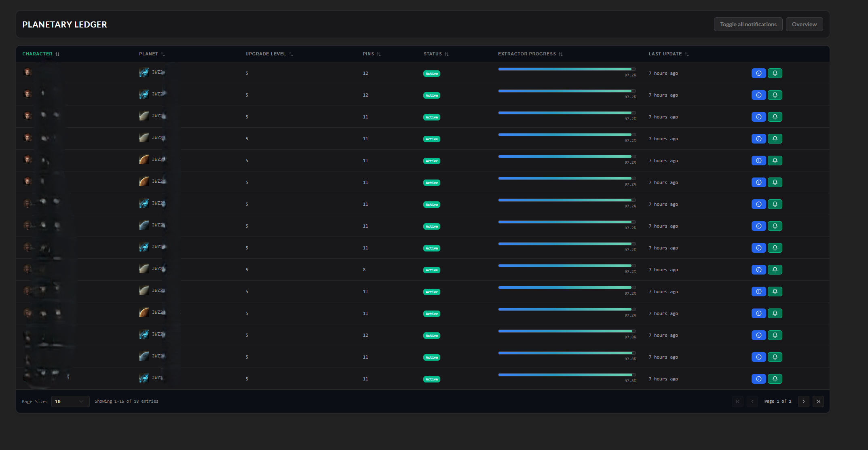Click Active badge in the 8-pins row
This screenshot has height=450, width=868.
(432, 270)
